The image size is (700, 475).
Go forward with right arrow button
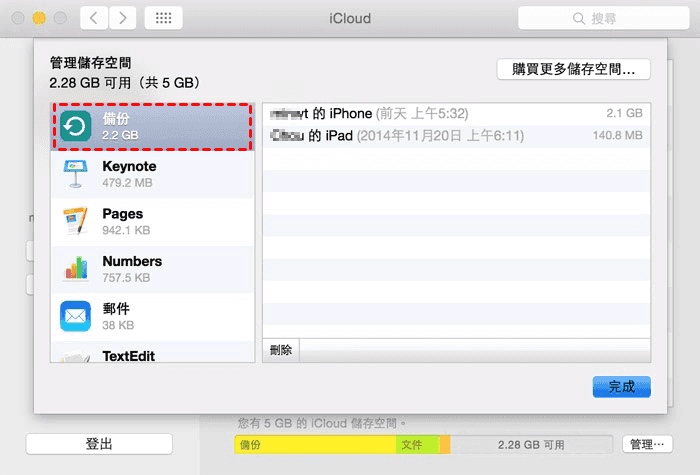click(123, 18)
